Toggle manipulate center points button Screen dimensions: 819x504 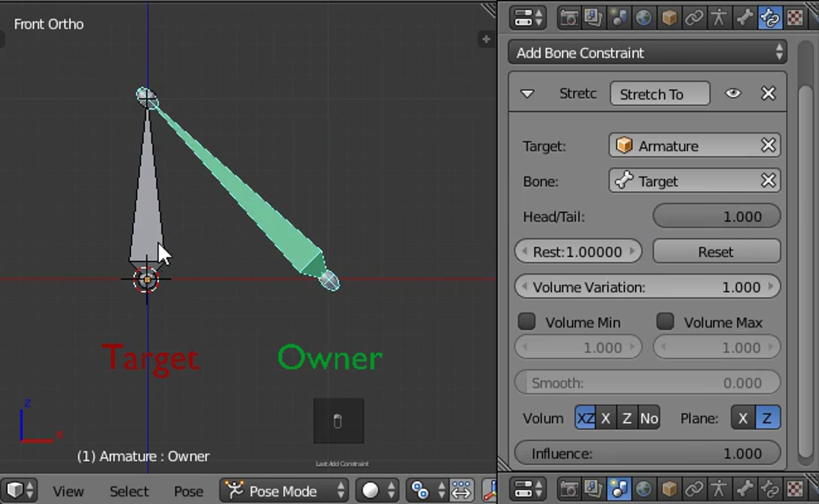point(461,490)
